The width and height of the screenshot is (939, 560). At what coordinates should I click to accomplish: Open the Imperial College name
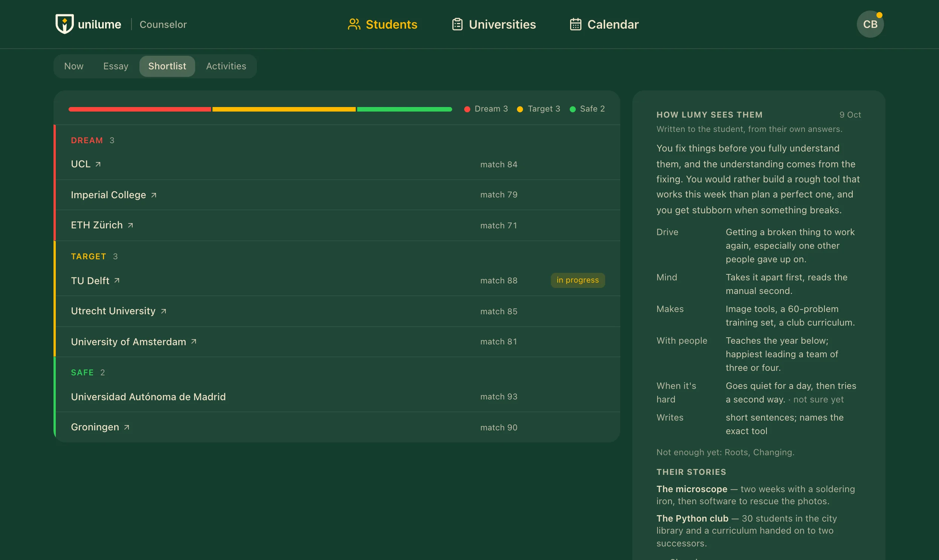[108, 195]
